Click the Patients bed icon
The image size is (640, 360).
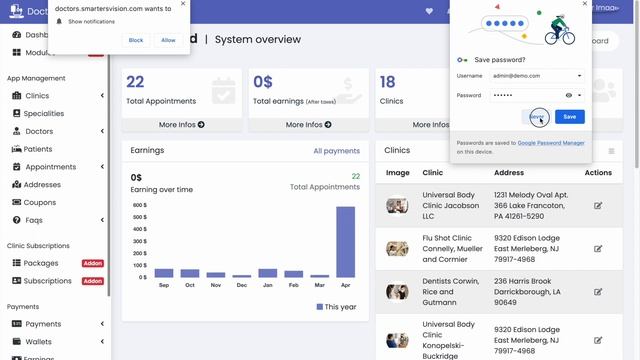(x=16, y=149)
